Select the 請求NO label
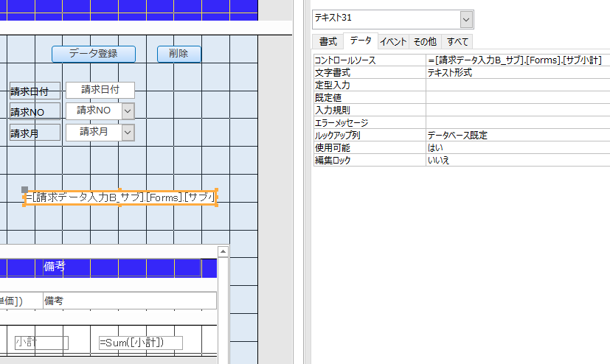 (35, 111)
